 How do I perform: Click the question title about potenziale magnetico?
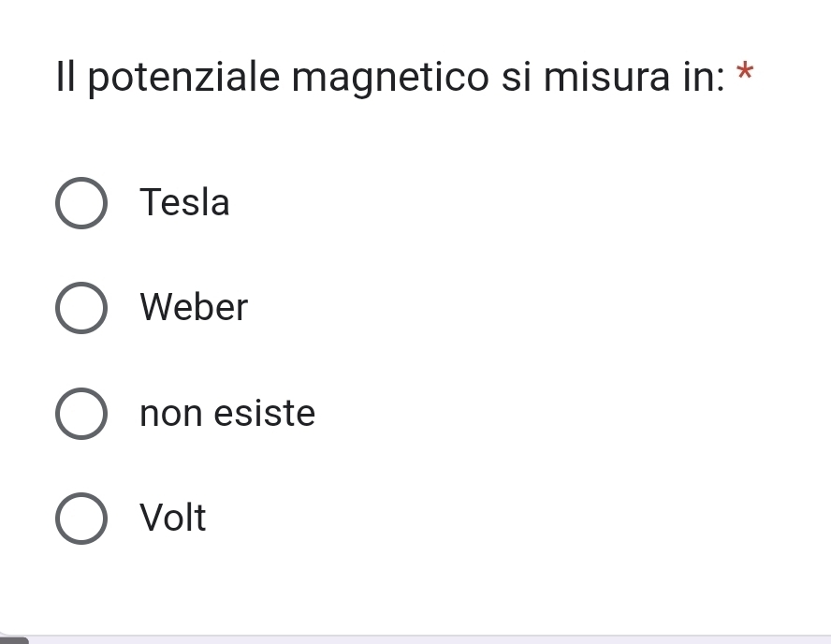388,76
